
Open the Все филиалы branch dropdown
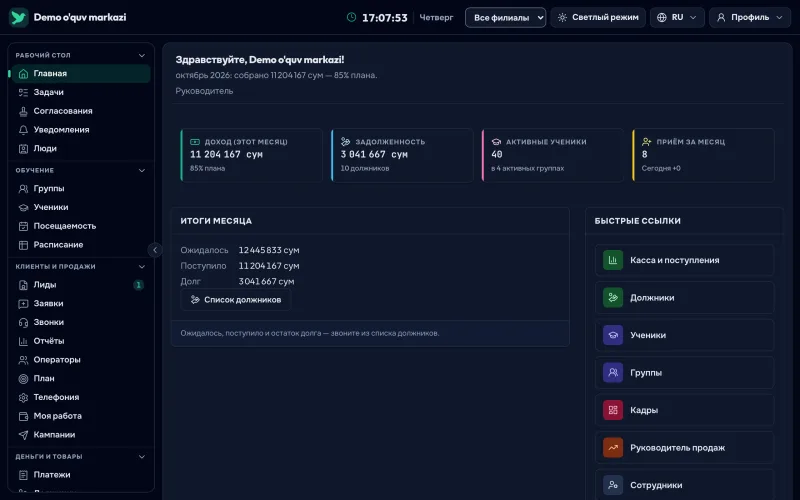[505, 17]
